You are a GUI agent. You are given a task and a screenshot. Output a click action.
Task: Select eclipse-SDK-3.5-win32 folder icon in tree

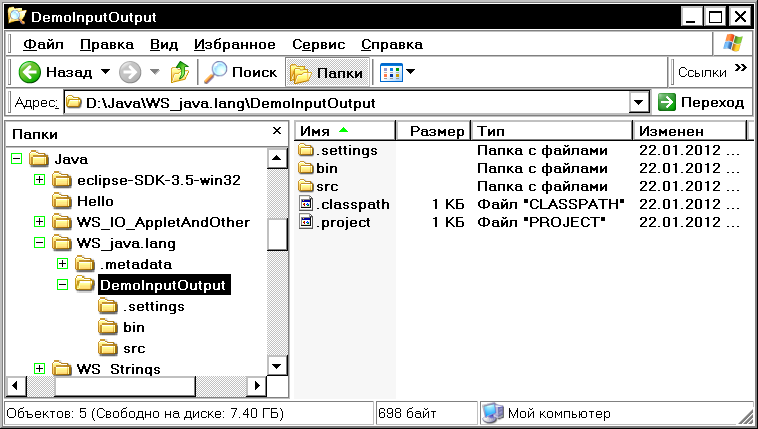pos(61,180)
